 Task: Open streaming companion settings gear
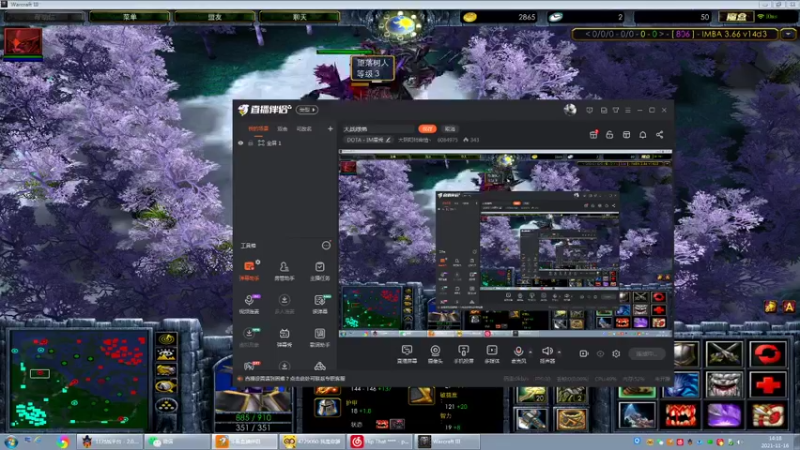(x=616, y=354)
